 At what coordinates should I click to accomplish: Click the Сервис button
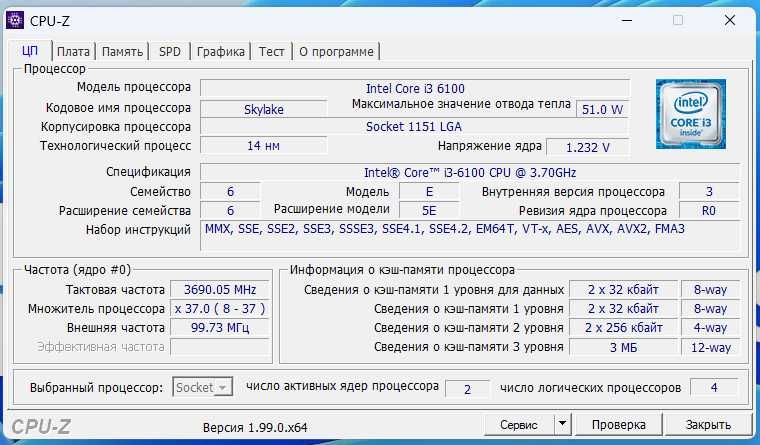pos(519,425)
